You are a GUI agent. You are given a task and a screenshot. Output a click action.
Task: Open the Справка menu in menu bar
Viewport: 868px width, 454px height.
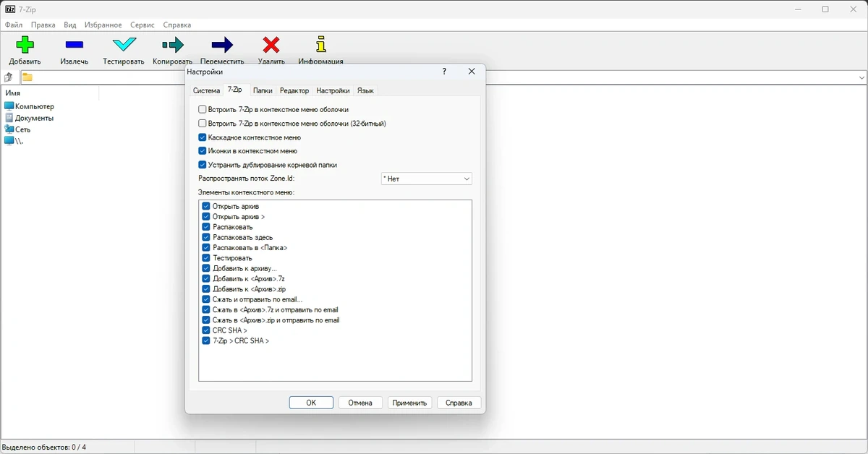pyautogui.click(x=177, y=25)
